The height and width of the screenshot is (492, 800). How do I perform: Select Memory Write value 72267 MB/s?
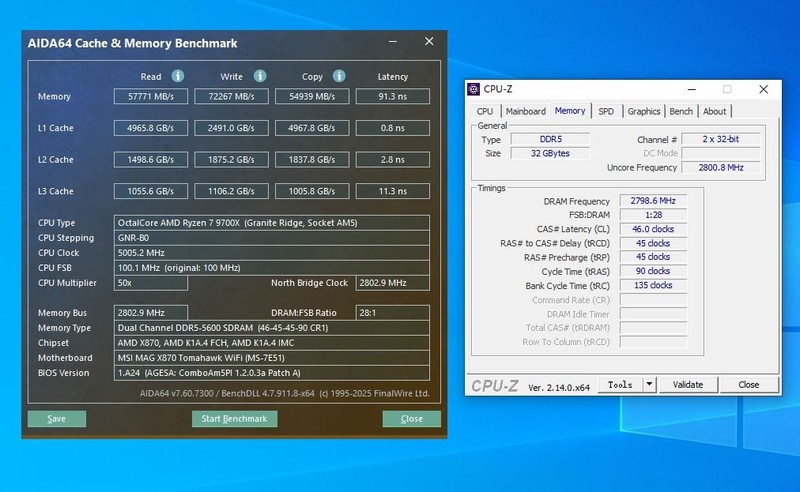[231, 96]
